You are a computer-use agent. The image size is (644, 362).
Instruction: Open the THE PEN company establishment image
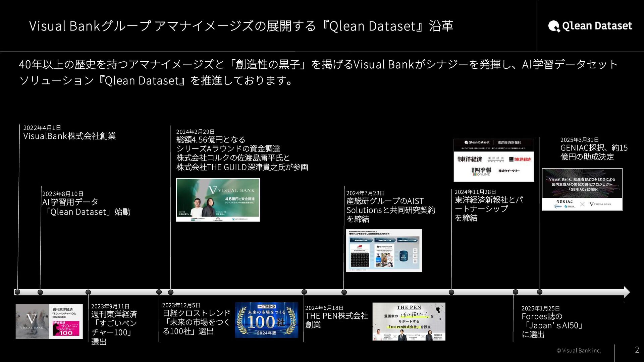point(409,322)
